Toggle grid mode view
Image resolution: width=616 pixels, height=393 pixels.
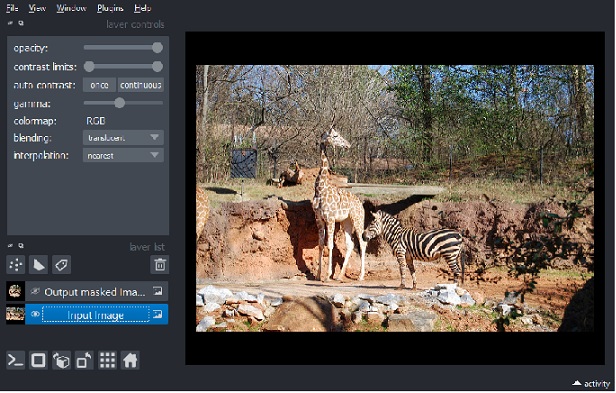[107, 360]
